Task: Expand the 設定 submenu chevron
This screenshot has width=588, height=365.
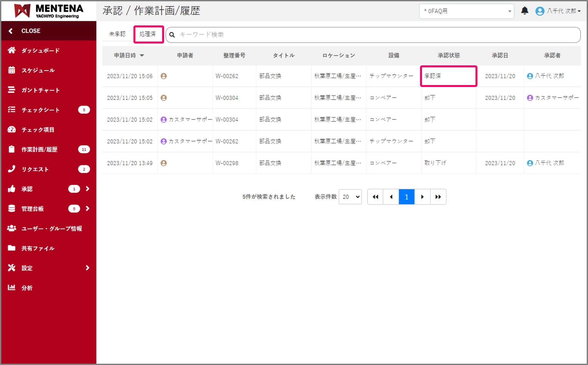Action: click(87, 268)
